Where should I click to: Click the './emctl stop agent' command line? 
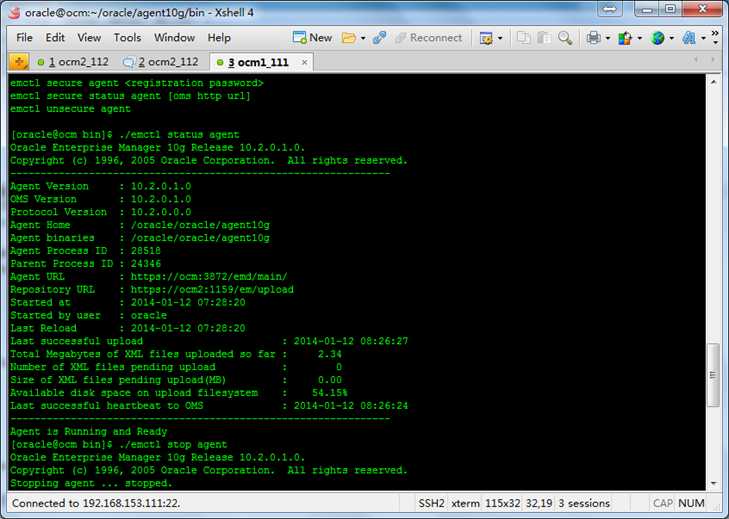point(173,445)
